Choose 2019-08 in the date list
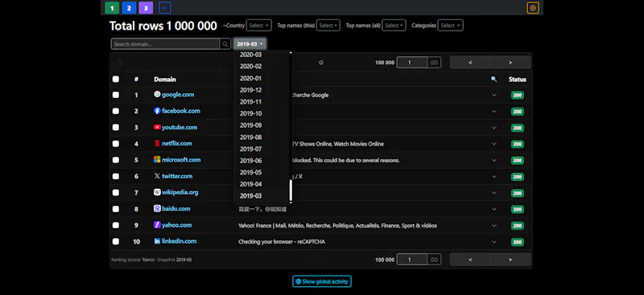644x295 pixels. [x=250, y=137]
